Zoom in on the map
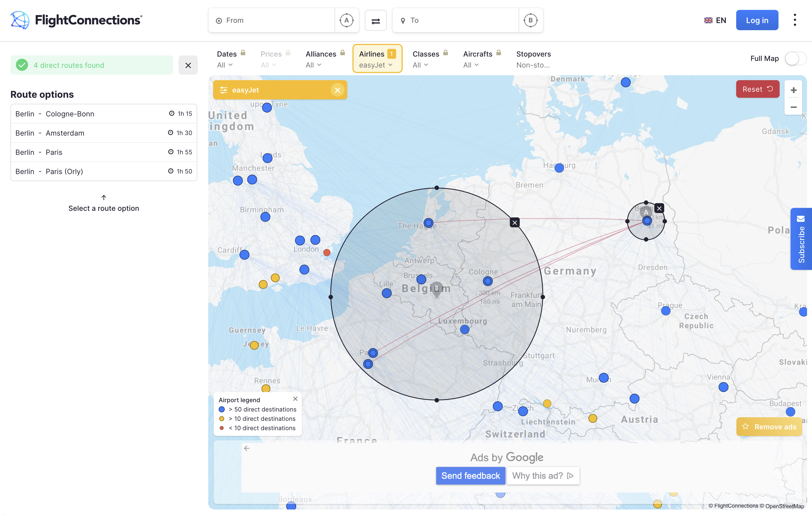Viewport: 812px width, 515px height. tap(793, 90)
